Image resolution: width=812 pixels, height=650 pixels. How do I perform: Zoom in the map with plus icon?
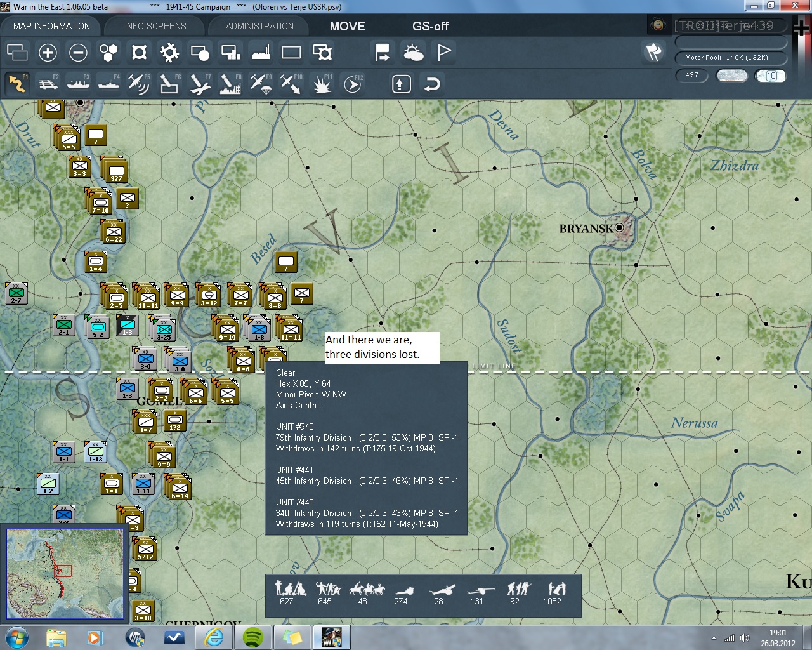pos(48,53)
